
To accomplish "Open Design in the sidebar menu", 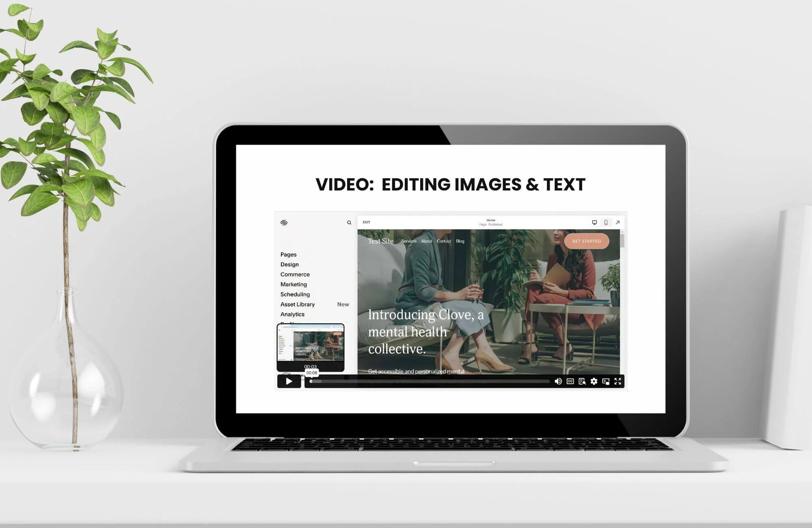I will point(289,264).
